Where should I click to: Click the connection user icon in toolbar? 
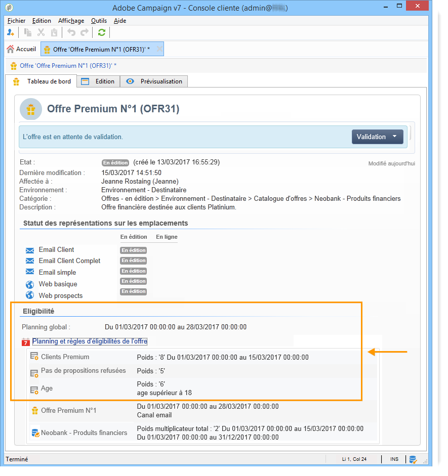click(x=10, y=32)
